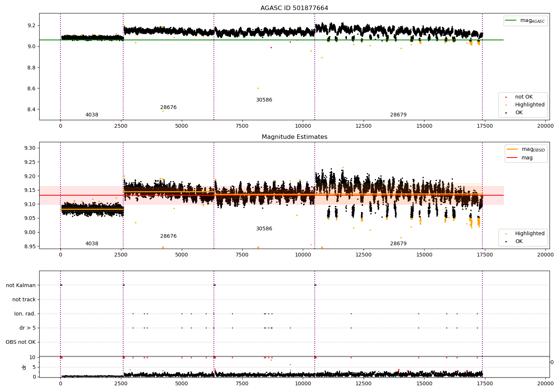This screenshot has width=560, height=392.
Task: Click the "28679" label in the top plot
Action: pos(398,115)
